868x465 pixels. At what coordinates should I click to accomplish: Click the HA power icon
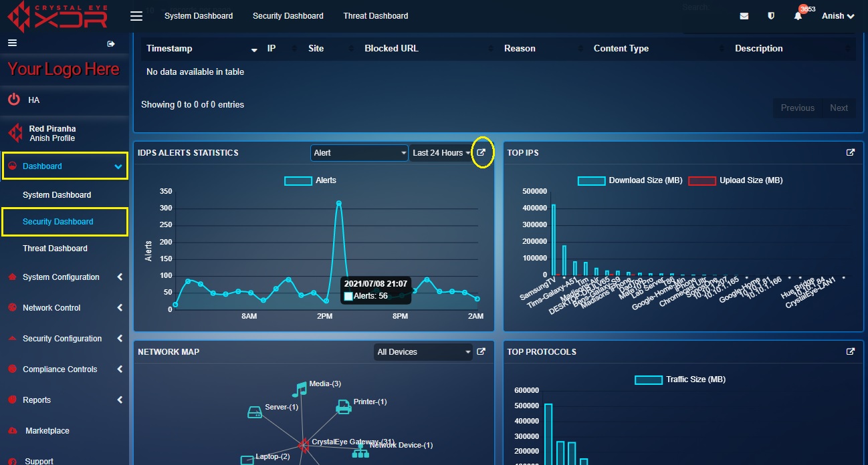point(14,100)
